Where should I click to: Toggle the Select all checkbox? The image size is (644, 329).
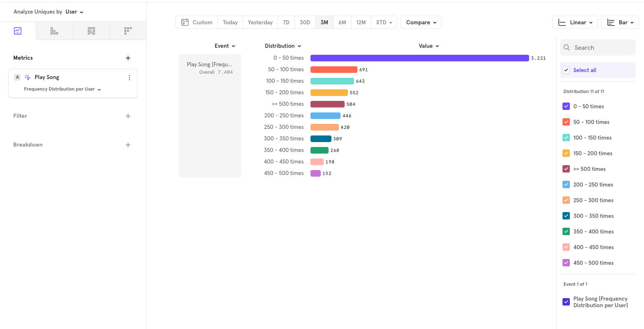pyautogui.click(x=566, y=70)
